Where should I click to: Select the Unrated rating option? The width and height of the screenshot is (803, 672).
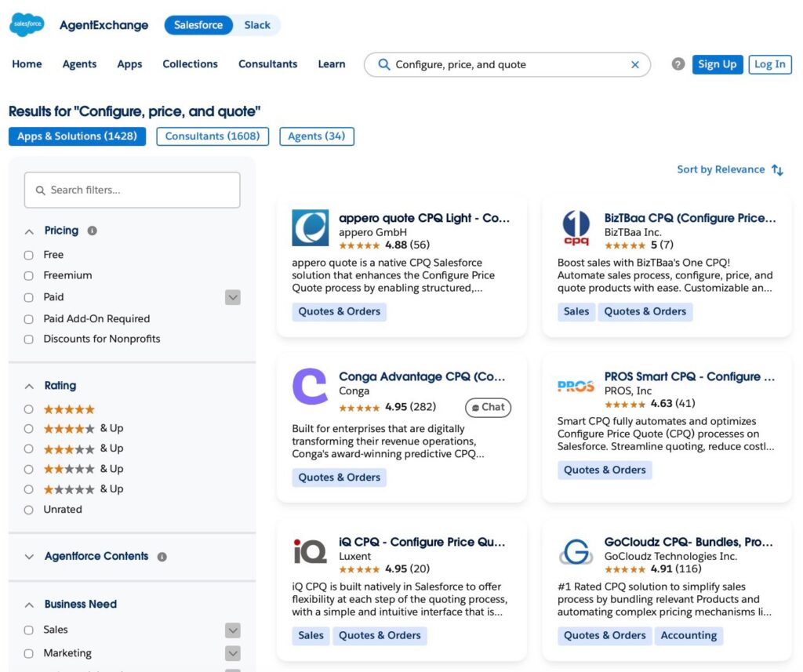point(29,510)
